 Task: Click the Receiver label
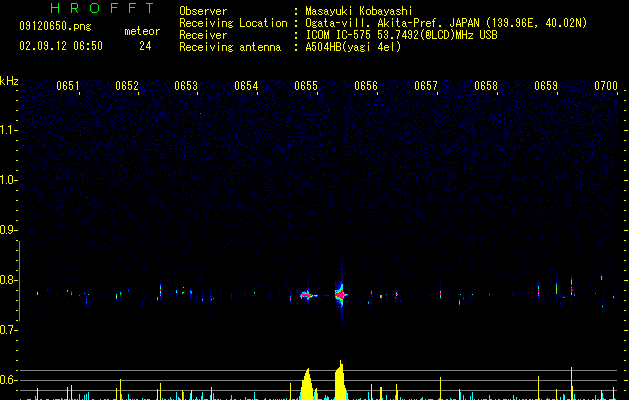(x=203, y=35)
